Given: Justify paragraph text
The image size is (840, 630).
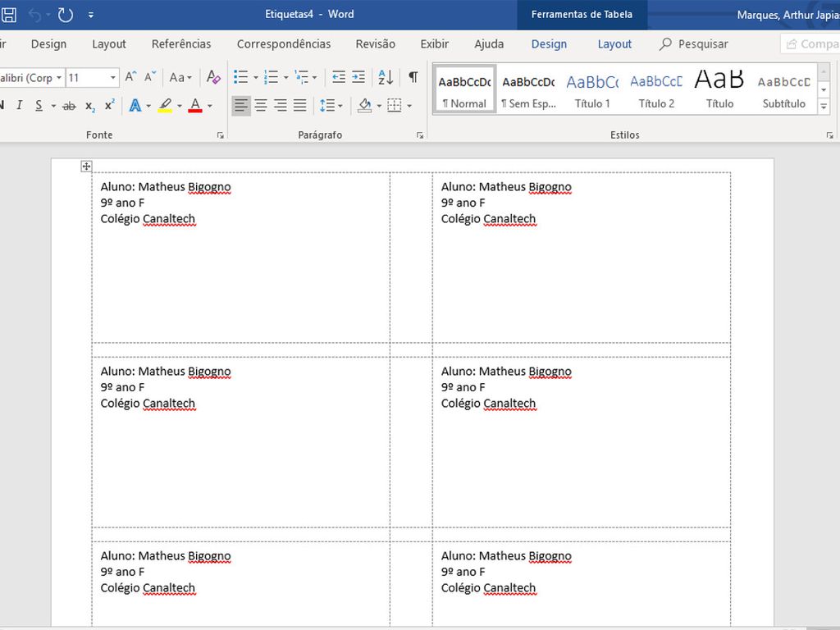Looking at the screenshot, I should [x=300, y=106].
